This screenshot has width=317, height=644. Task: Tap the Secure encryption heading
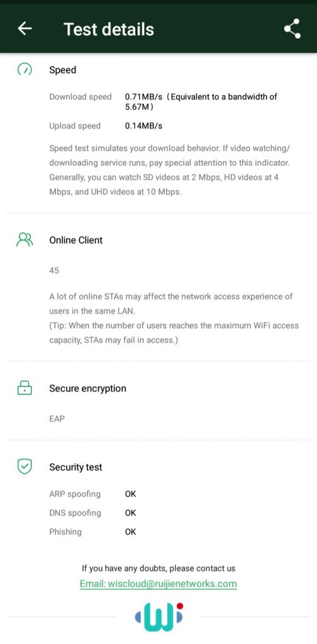[88, 389]
